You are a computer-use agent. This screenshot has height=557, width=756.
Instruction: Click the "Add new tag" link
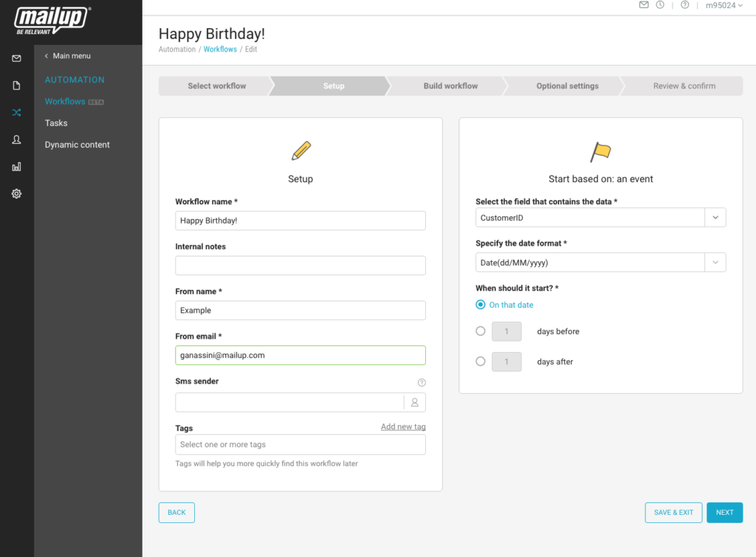click(403, 426)
